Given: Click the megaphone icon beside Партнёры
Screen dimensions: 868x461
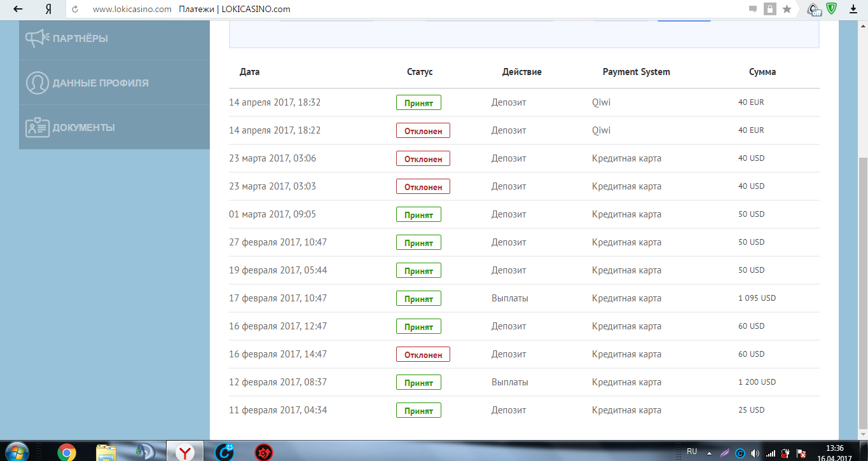Looking at the screenshot, I should pyautogui.click(x=37, y=38).
